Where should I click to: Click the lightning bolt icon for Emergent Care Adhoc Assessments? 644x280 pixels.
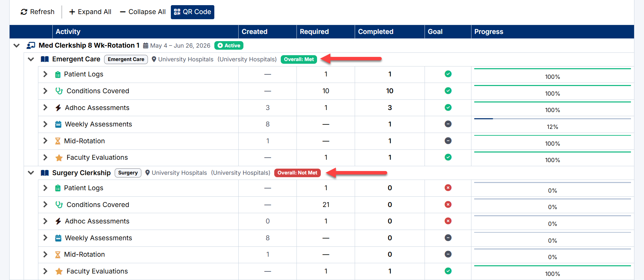58,108
